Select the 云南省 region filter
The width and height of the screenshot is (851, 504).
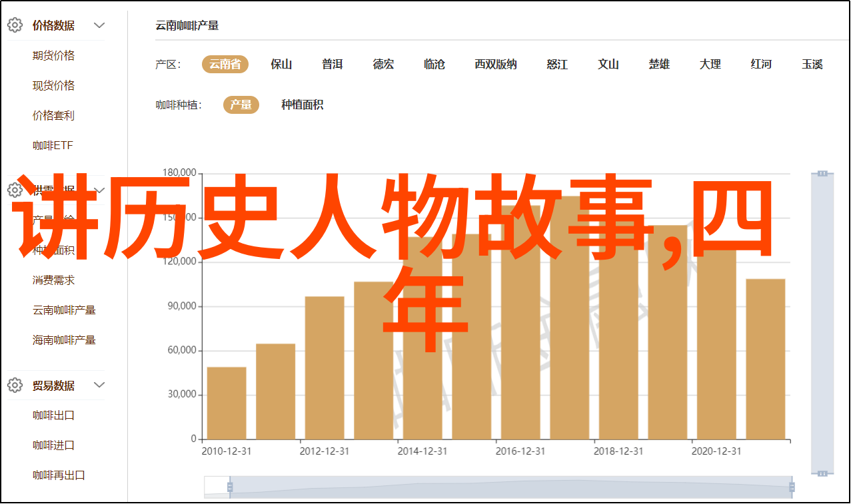pyautogui.click(x=225, y=64)
